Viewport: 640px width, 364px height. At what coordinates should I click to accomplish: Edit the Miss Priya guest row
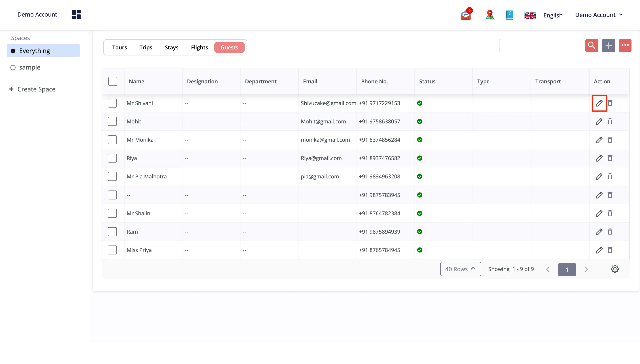point(599,250)
